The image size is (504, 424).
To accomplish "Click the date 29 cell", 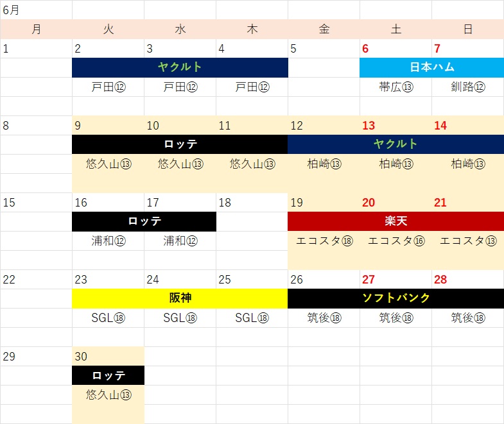I will pyautogui.click(x=36, y=356).
